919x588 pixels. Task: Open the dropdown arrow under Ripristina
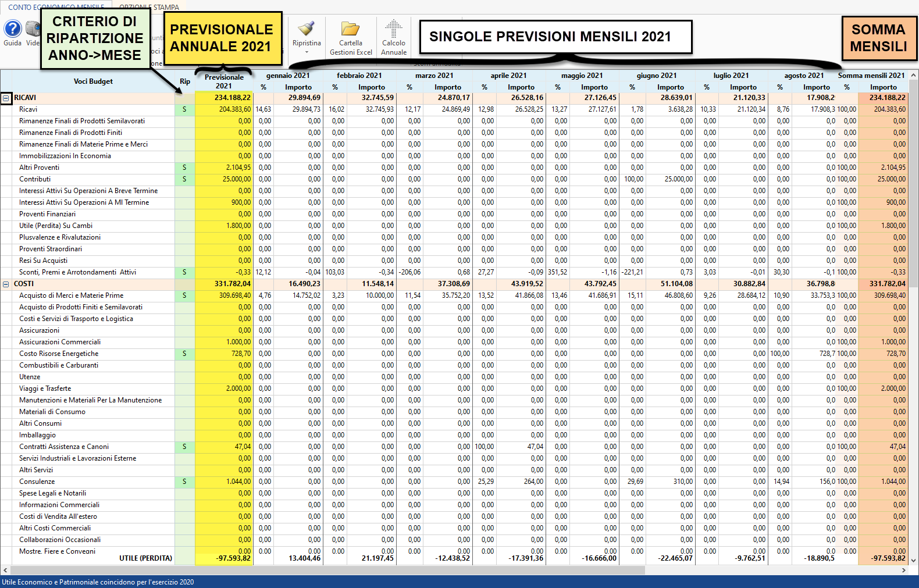tap(307, 52)
